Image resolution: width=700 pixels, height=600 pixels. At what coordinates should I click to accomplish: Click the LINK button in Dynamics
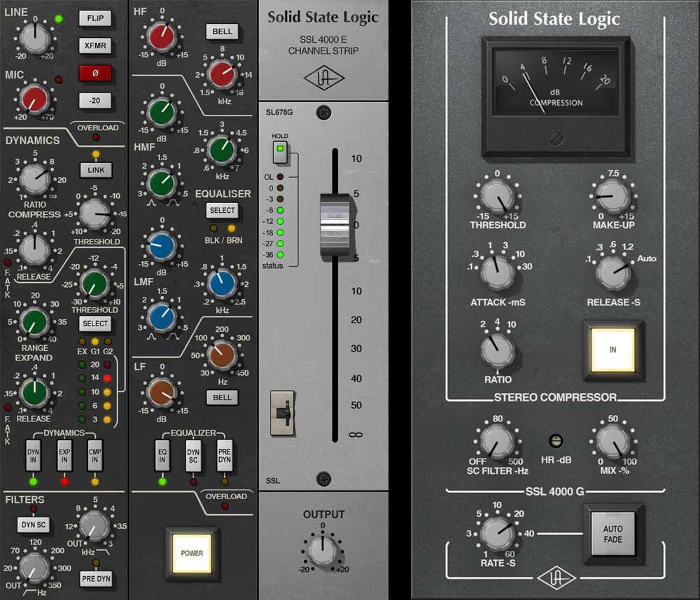(96, 170)
